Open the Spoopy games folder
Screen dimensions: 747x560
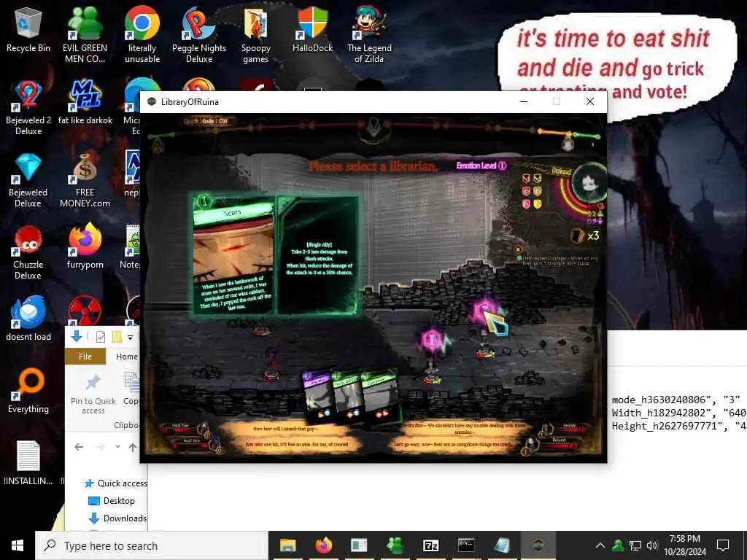click(256, 36)
